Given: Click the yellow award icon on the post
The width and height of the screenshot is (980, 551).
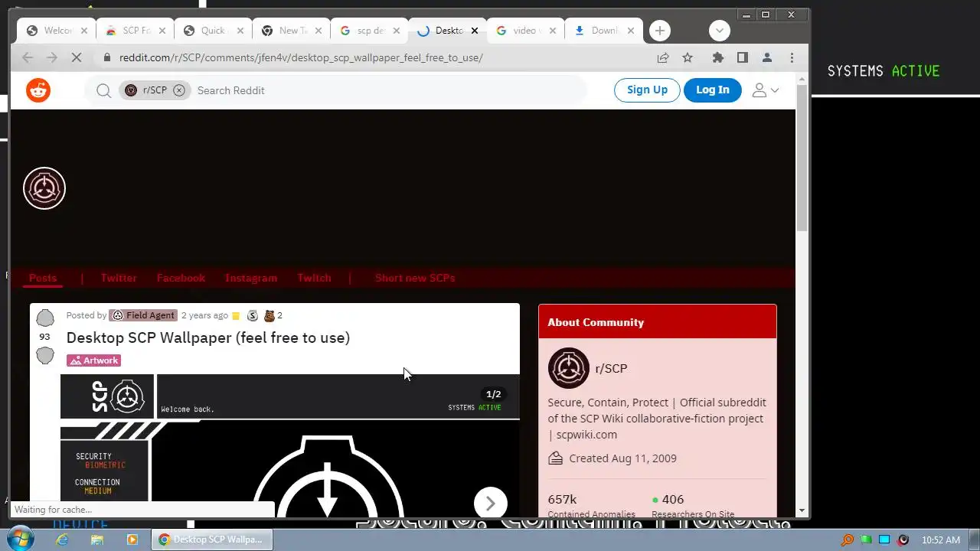Looking at the screenshot, I should [236, 316].
